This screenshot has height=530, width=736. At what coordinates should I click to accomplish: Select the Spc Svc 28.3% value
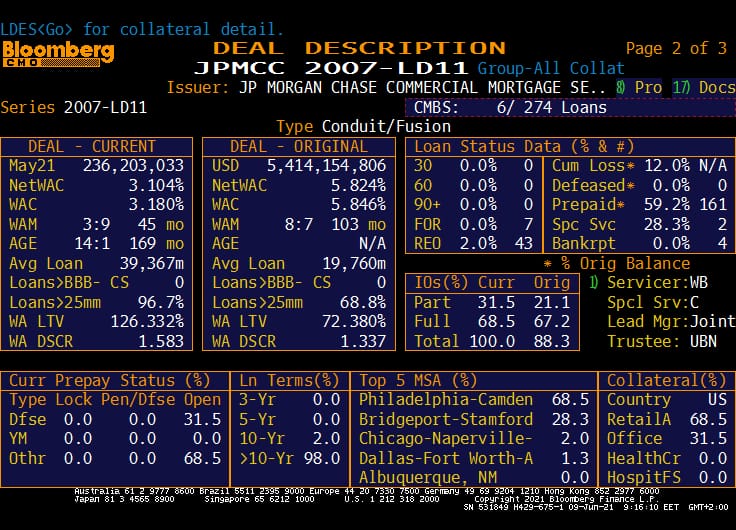667,224
